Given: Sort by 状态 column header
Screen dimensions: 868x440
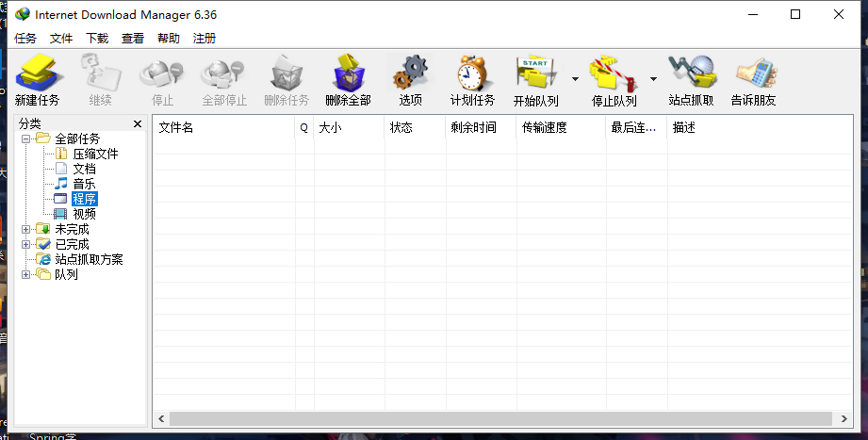Looking at the screenshot, I should [415, 127].
